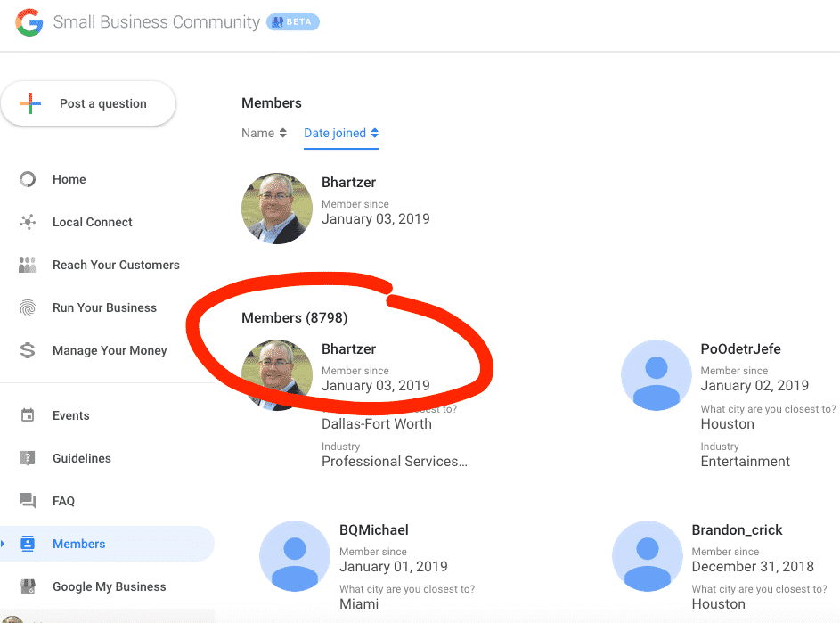The width and height of the screenshot is (840, 623).
Task: Click the BETA badge
Action: point(292,22)
